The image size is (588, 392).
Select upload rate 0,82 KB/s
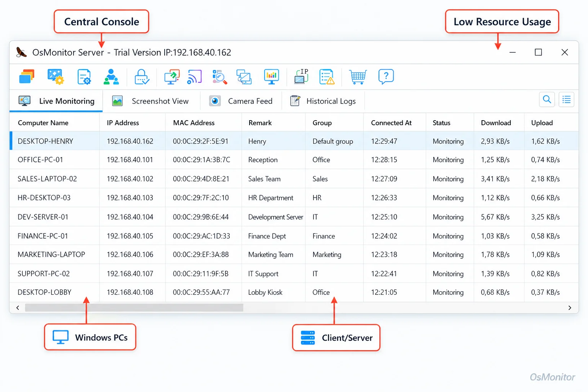pos(546,274)
